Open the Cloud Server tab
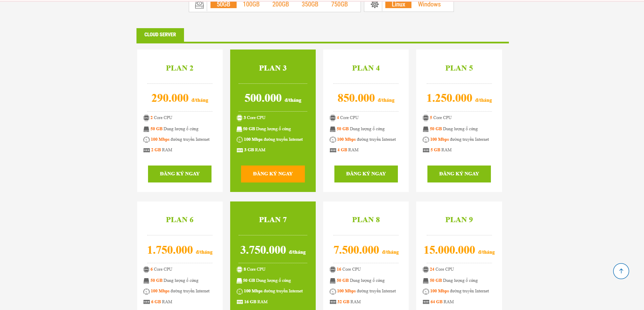This screenshot has width=644, height=310. tap(160, 35)
